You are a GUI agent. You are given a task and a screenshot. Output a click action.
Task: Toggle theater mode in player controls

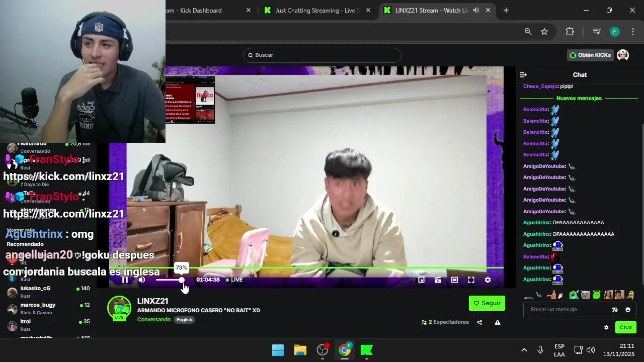(454, 280)
